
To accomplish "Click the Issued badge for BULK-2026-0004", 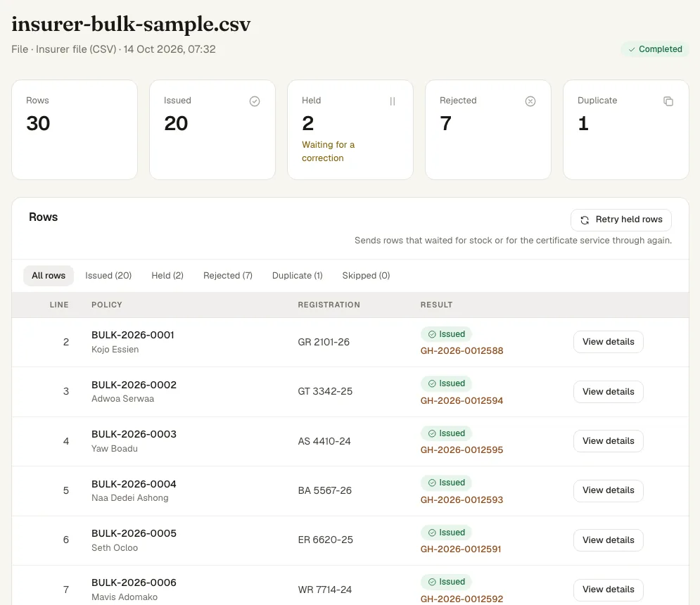I will 447,483.
